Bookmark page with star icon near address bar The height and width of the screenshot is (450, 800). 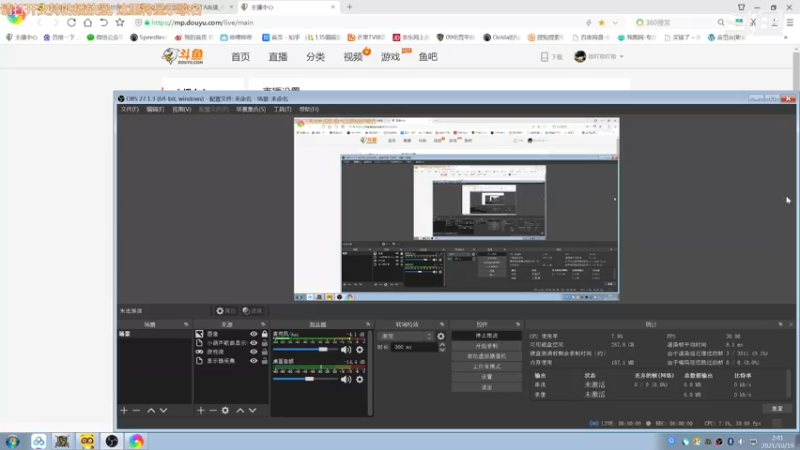point(120,22)
